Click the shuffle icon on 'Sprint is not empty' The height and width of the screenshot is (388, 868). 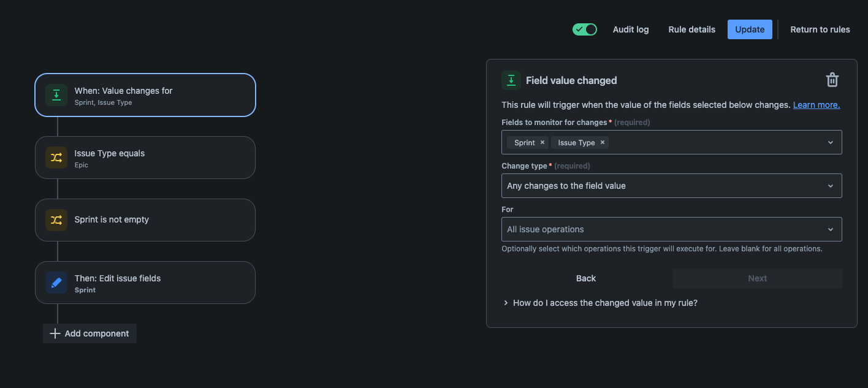56,220
